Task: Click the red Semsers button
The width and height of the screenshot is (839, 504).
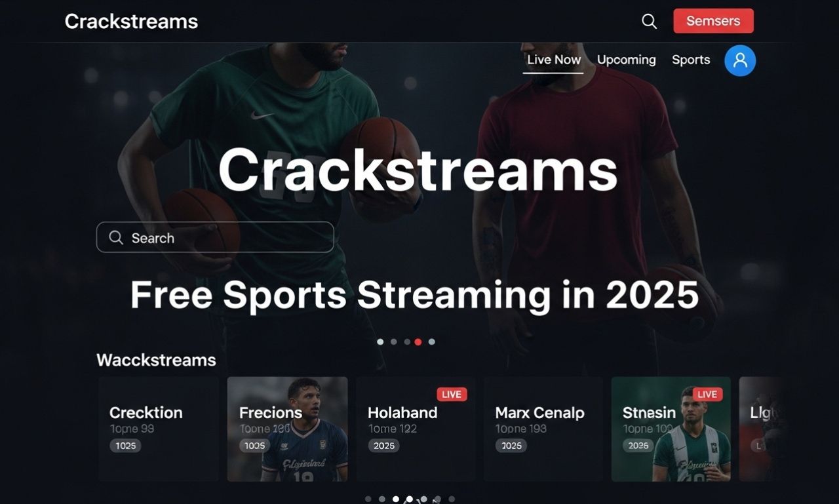Action: click(713, 21)
